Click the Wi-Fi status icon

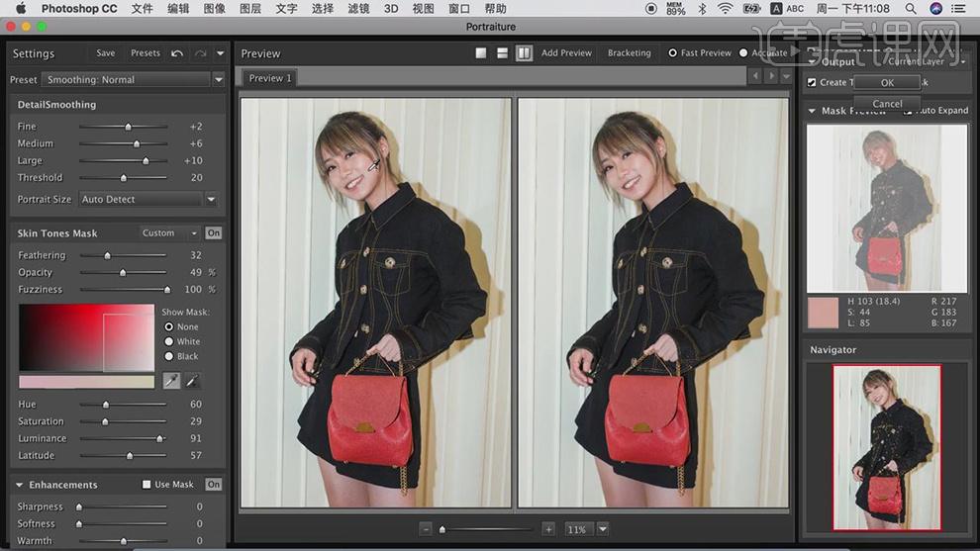(x=725, y=8)
